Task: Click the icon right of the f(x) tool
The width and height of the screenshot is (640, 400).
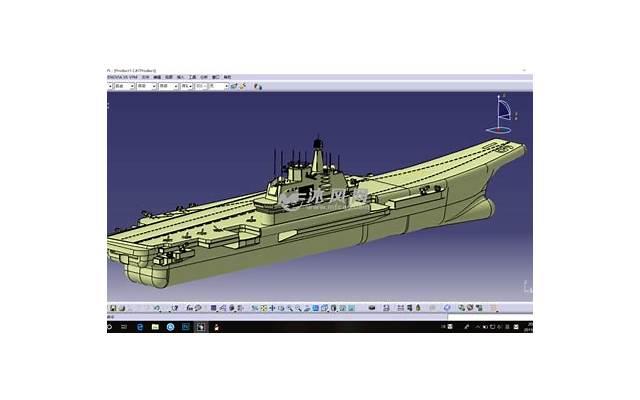Action: 198,308
